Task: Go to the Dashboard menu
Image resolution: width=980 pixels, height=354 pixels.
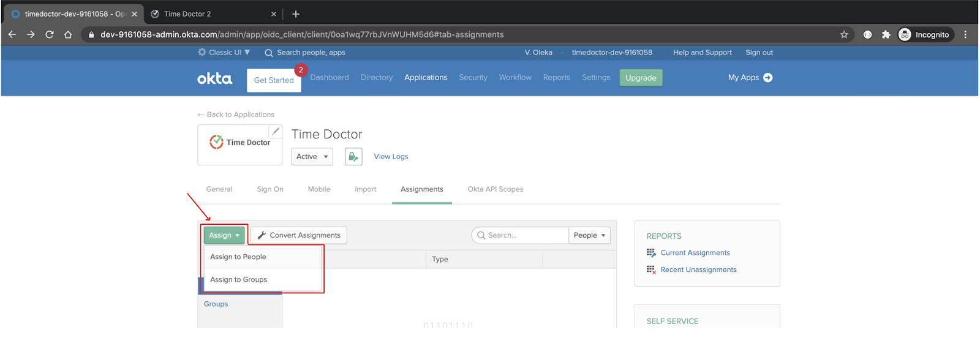Action: [x=330, y=77]
